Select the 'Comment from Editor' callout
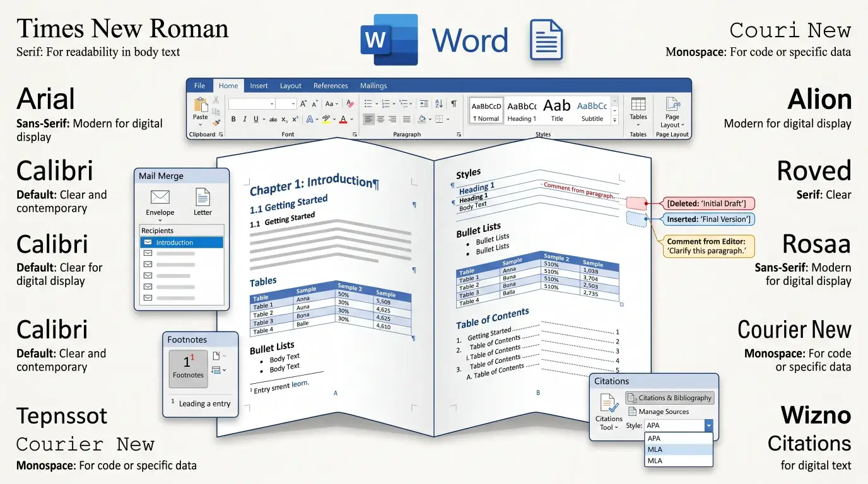868x484 pixels. pos(710,246)
